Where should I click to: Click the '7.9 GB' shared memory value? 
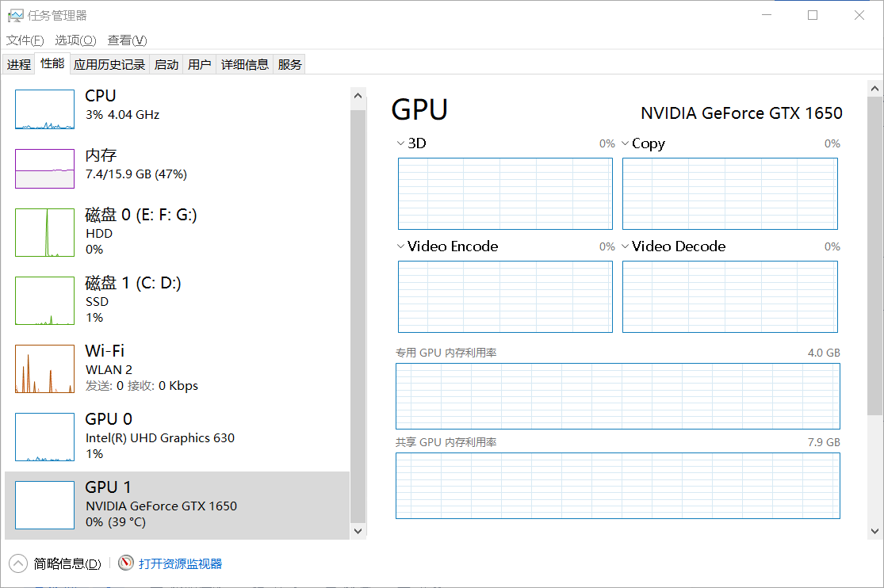824,442
